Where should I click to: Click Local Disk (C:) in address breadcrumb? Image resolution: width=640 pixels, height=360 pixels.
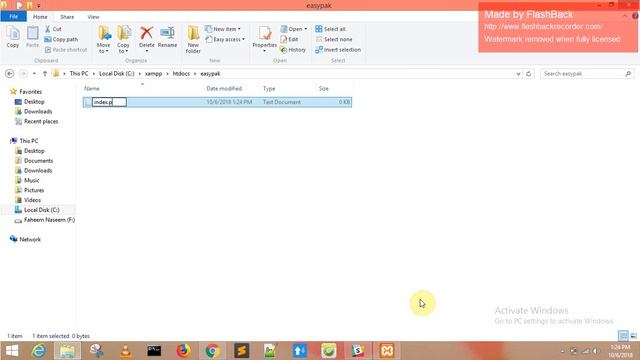[x=117, y=73]
